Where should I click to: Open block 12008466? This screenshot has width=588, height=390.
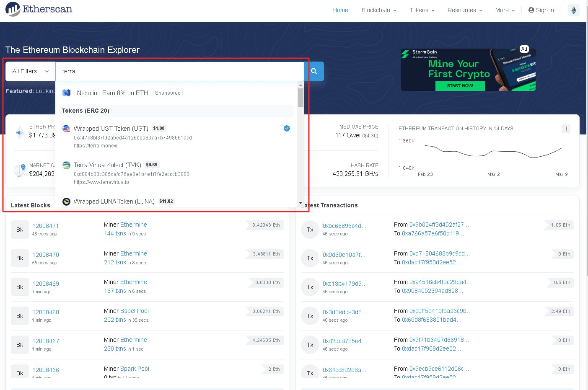pyautogui.click(x=46, y=370)
